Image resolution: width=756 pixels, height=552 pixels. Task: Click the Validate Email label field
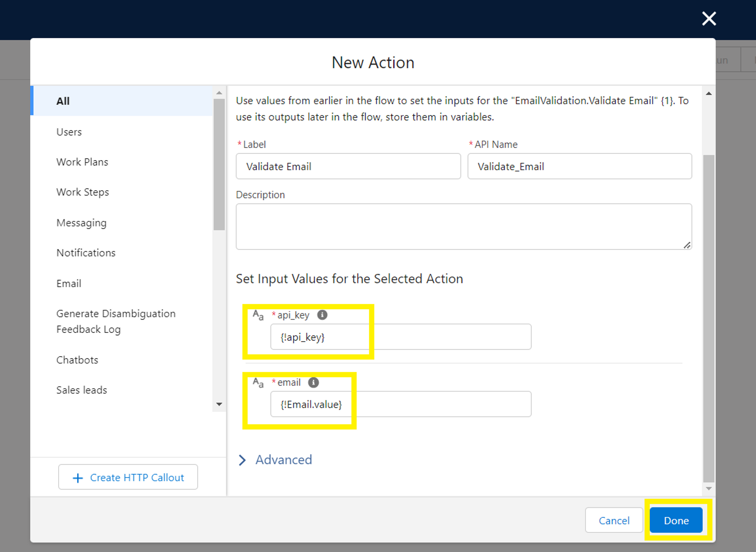pyautogui.click(x=348, y=166)
